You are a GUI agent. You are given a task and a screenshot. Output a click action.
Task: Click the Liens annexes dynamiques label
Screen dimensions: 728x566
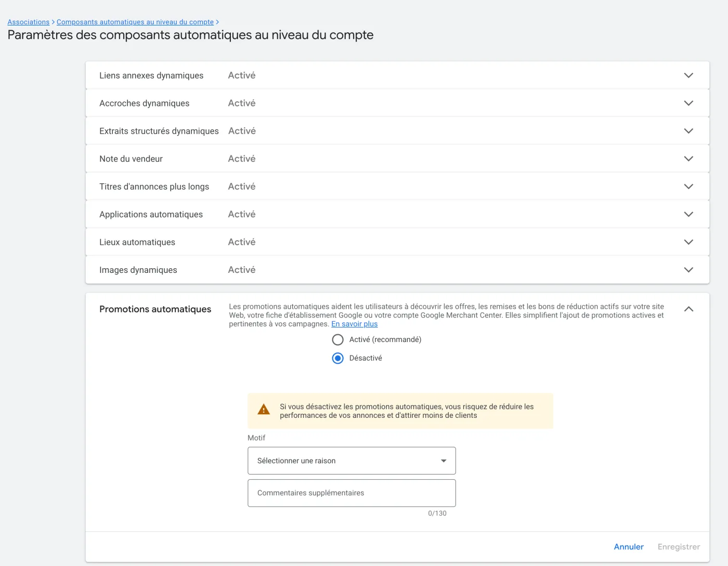(x=151, y=75)
